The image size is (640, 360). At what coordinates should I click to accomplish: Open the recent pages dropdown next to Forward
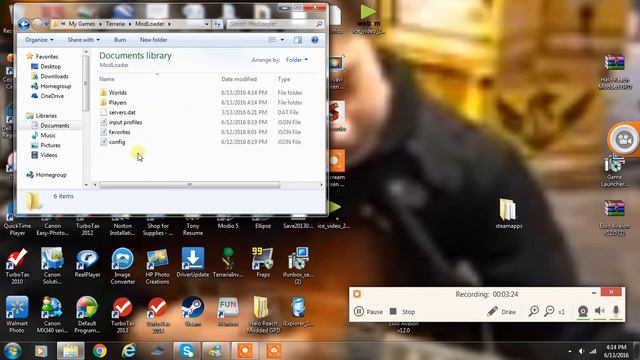[x=46, y=24]
